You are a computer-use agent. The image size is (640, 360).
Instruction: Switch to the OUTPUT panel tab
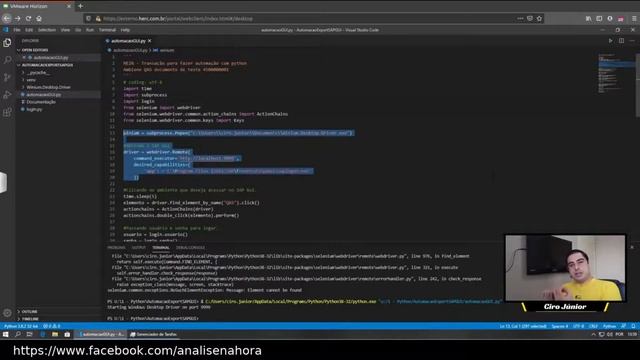(x=139, y=247)
